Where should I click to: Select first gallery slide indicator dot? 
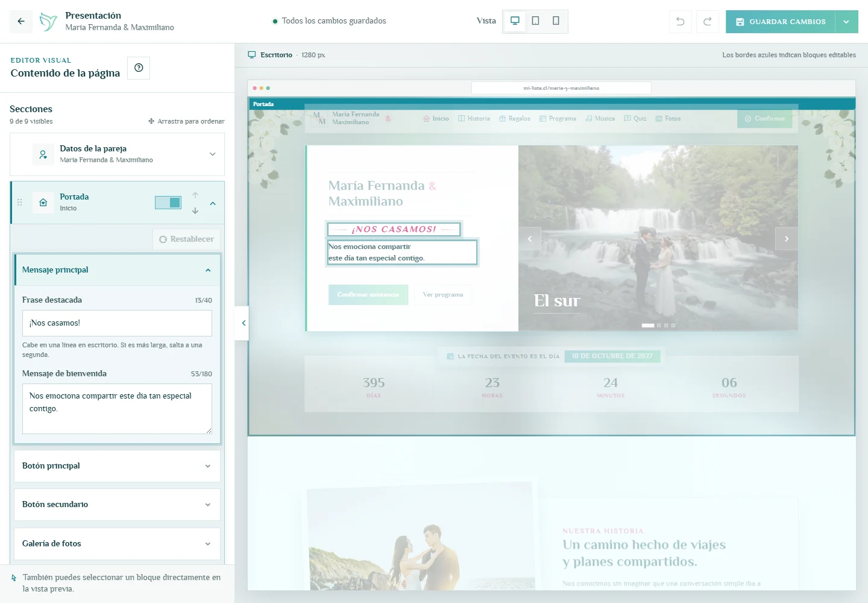(648, 326)
